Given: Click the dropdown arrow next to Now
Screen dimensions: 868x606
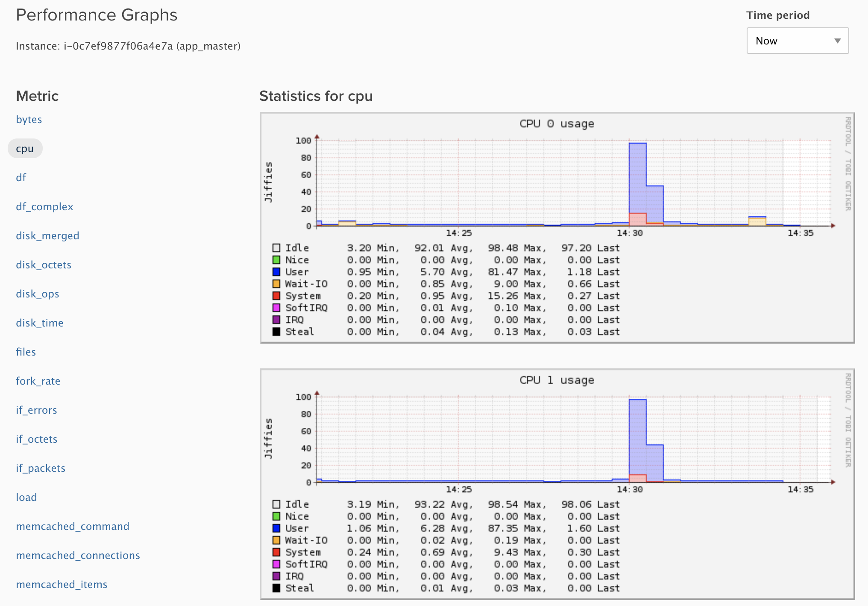Looking at the screenshot, I should pos(837,41).
